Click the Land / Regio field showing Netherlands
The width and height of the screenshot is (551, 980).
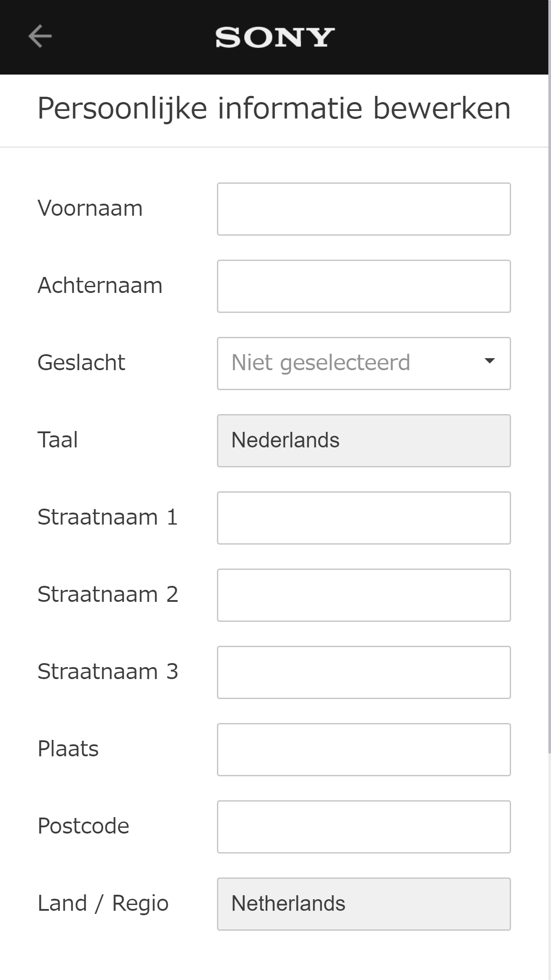click(364, 903)
